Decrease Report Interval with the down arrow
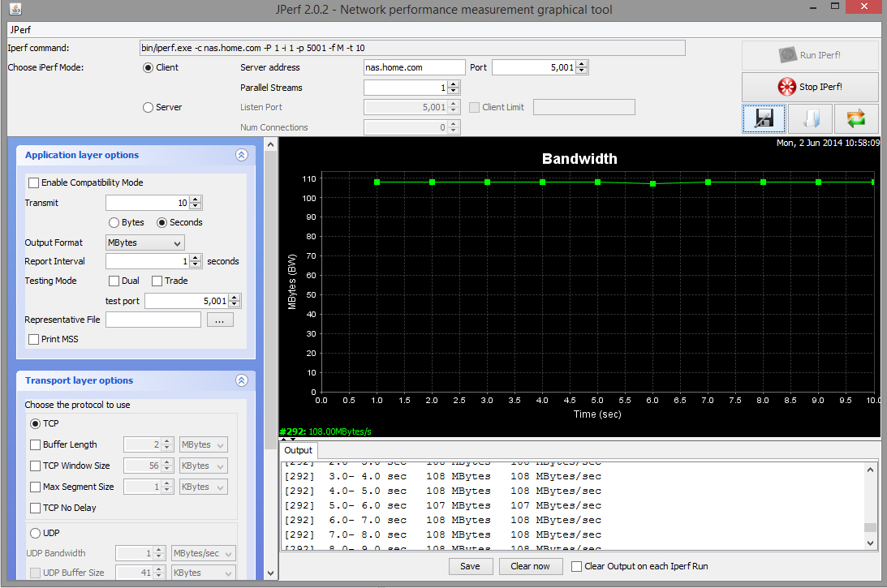Viewport: 887px width, 588px height. click(x=195, y=264)
